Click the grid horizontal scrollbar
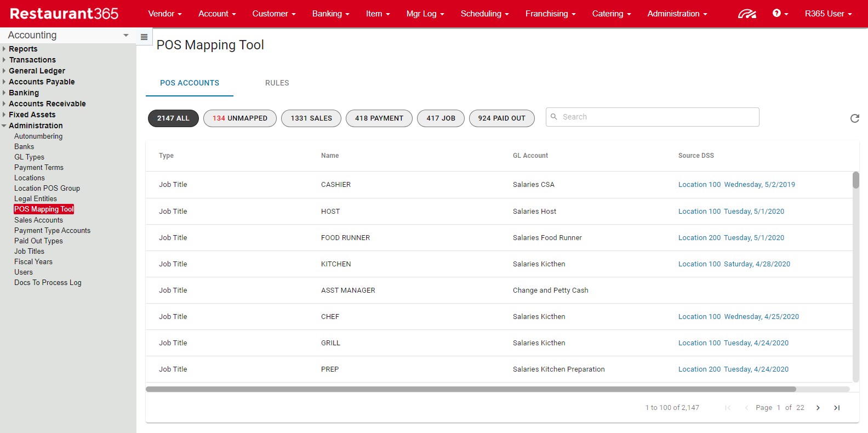 [471, 389]
